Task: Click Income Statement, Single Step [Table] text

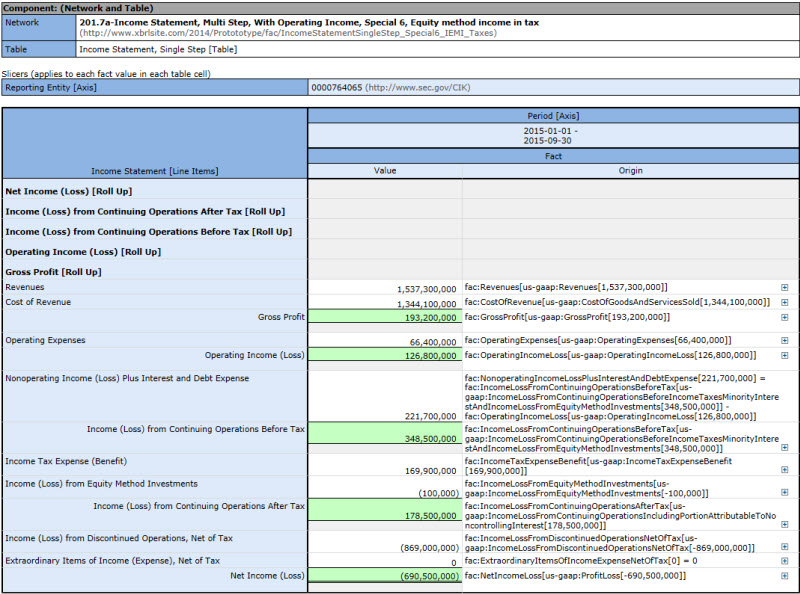Action: coord(158,50)
